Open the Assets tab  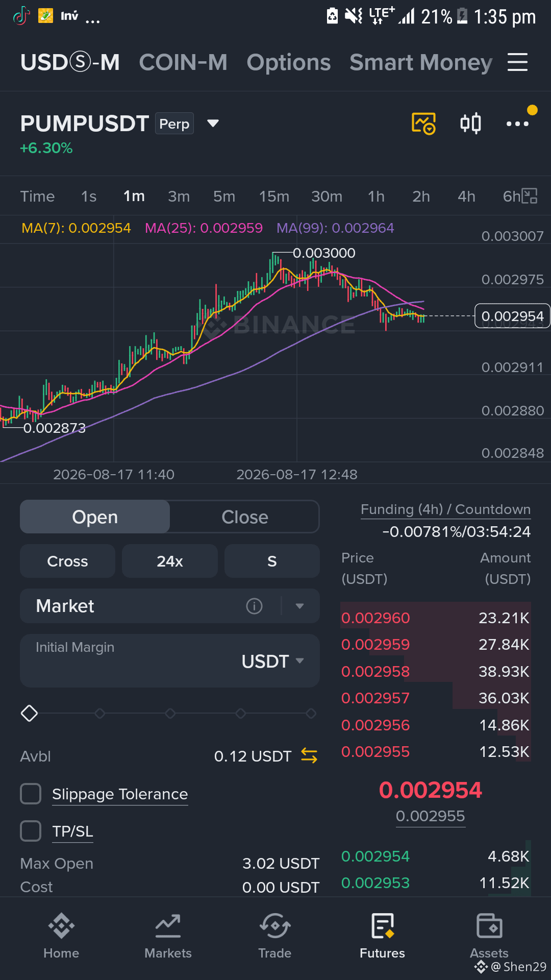coord(489,936)
